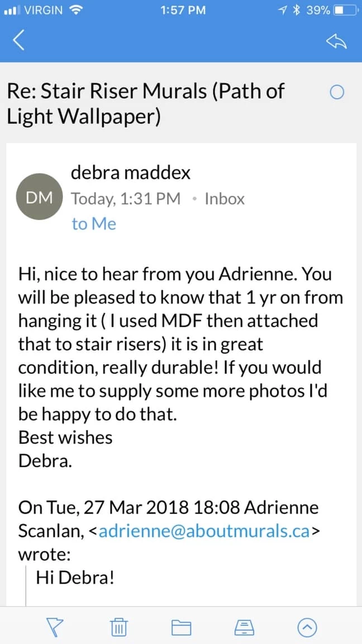This screenshot has width=362, height=644.
Task: Tap the battery indicator in status bar
Action: click(x=344, y=10)
